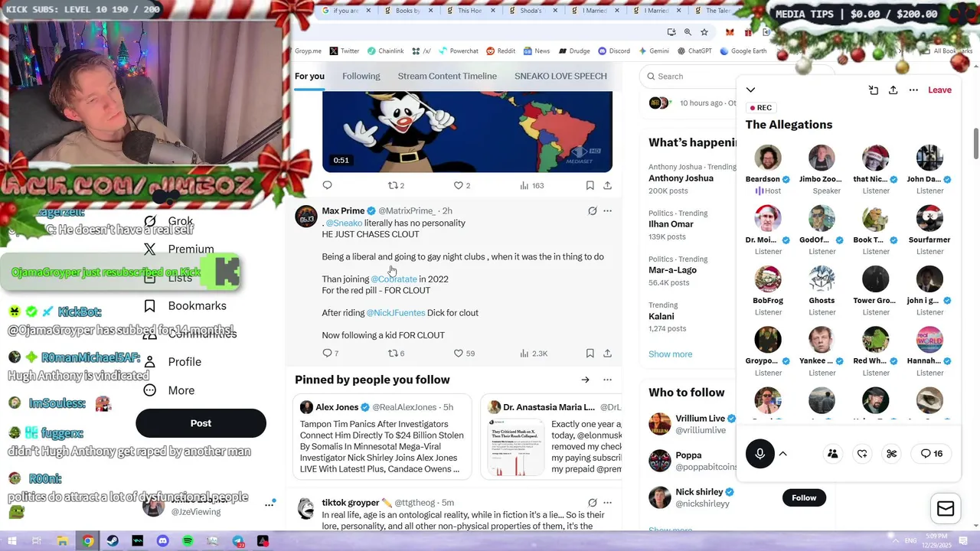Follow Nick shirley

point(804,497)
